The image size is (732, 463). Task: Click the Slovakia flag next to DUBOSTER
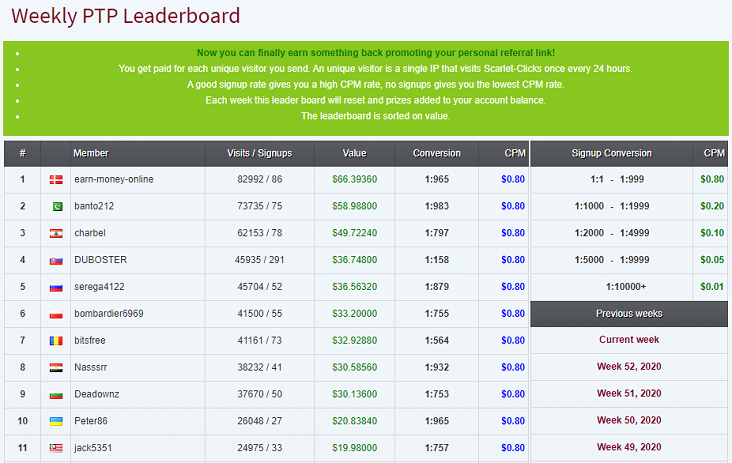tap(56, 260)
